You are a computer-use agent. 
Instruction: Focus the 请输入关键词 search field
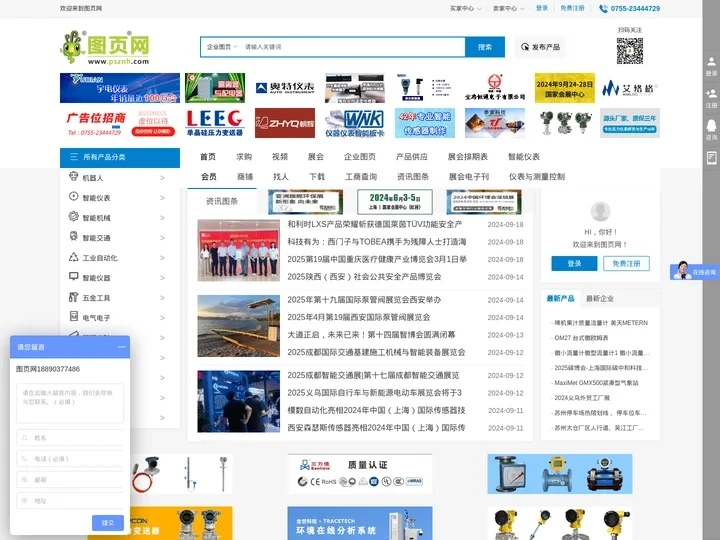click(353, 47)
